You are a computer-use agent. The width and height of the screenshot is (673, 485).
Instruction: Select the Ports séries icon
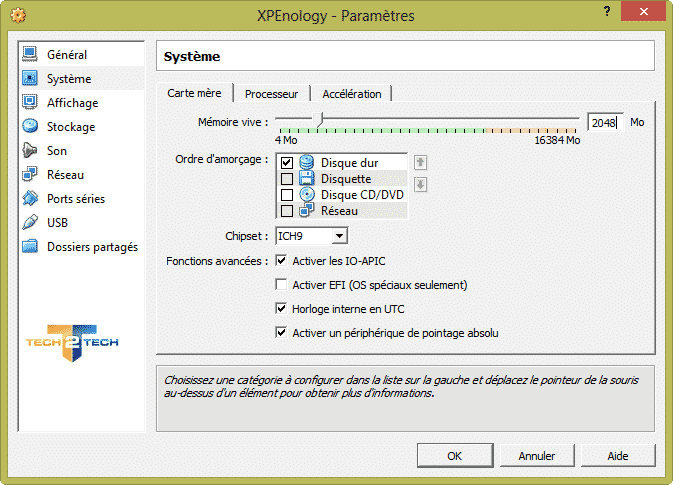pyautogui.click(x=30, y=198)
